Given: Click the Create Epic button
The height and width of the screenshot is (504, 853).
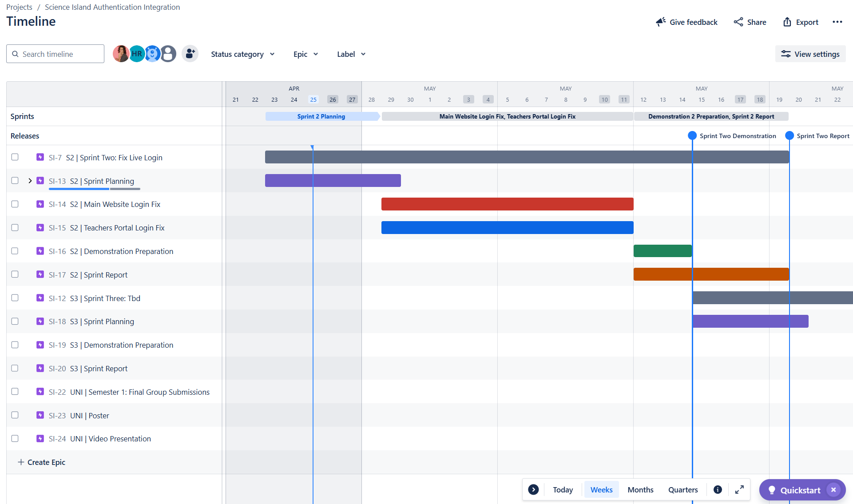Looking at the screenshot, I should click(x=41, y=462).
